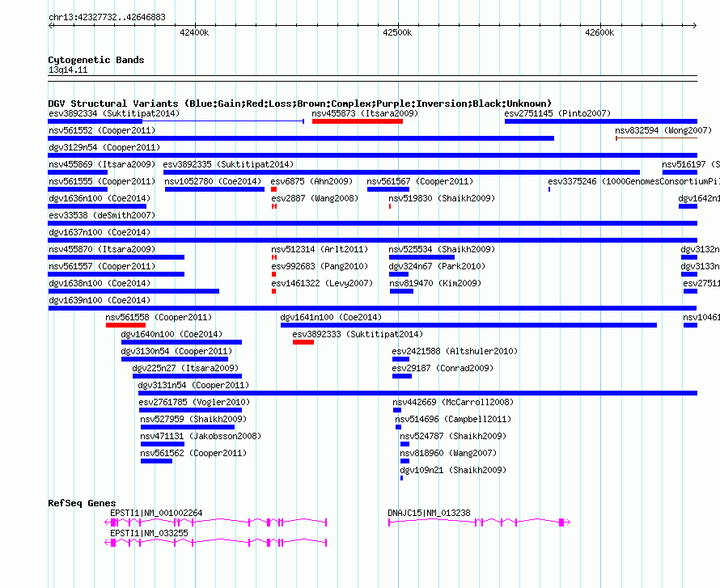Click nsv525534 (Shaikh2009) label
The width and height of the screenshot is (720, 588).
click(442, 249)
